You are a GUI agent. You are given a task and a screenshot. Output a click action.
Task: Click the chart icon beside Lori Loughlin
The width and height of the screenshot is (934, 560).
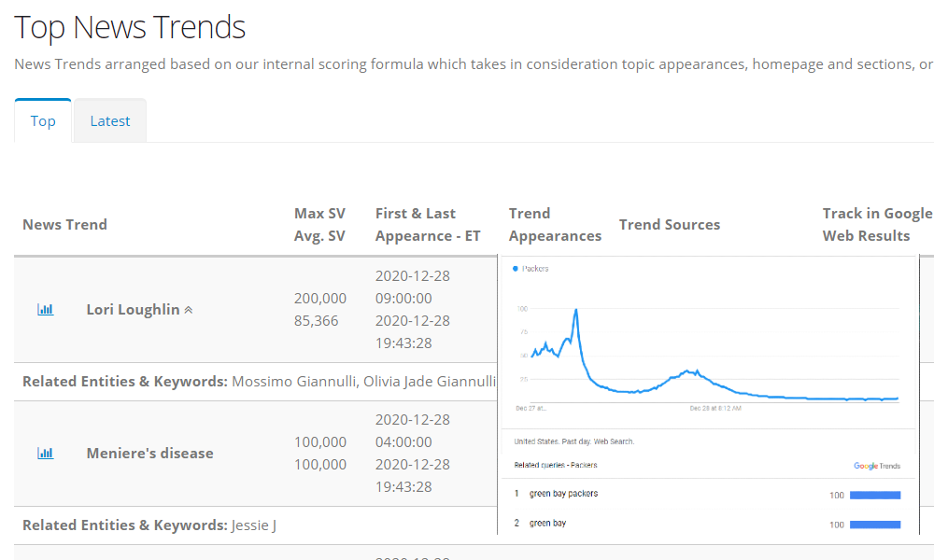[x=45, y=310]
